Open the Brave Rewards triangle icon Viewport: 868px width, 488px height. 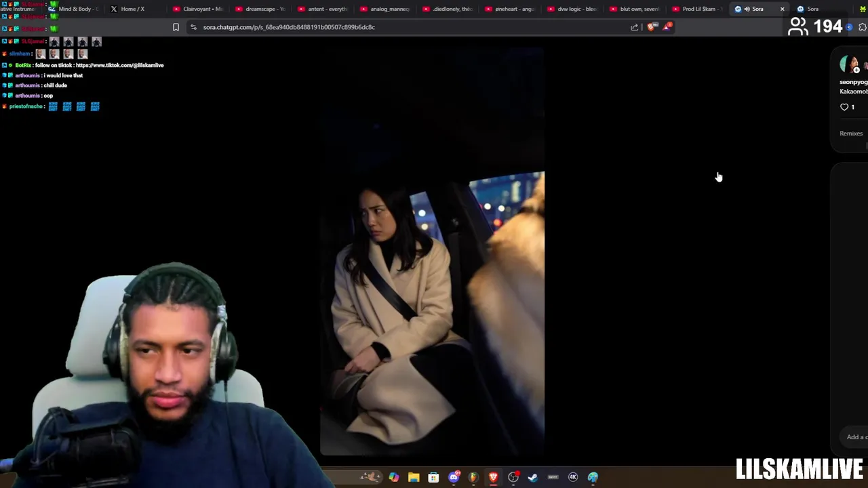pyautogui.click(x=667, y=26)
